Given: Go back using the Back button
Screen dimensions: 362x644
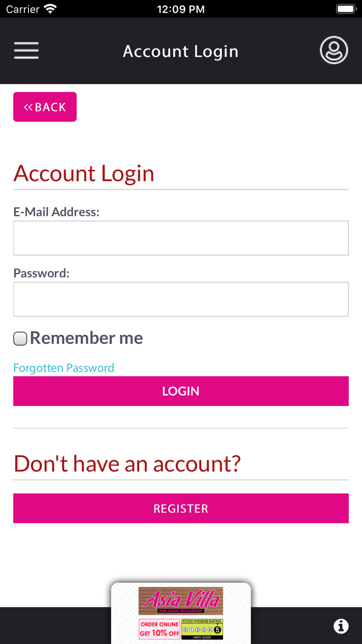Looking at the screenshot, I should [x=45, y=107].
